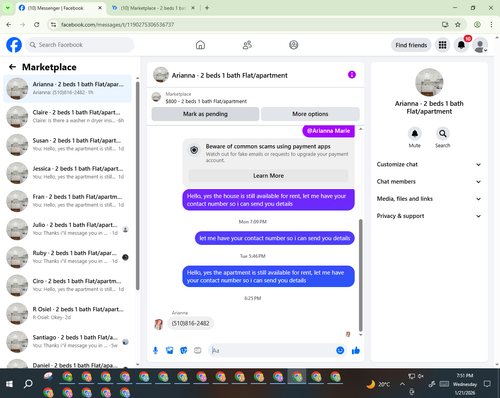Open the Windows Start button
Image resolution: width=500 pixels, height=398 pixels.
coord(9,384)
